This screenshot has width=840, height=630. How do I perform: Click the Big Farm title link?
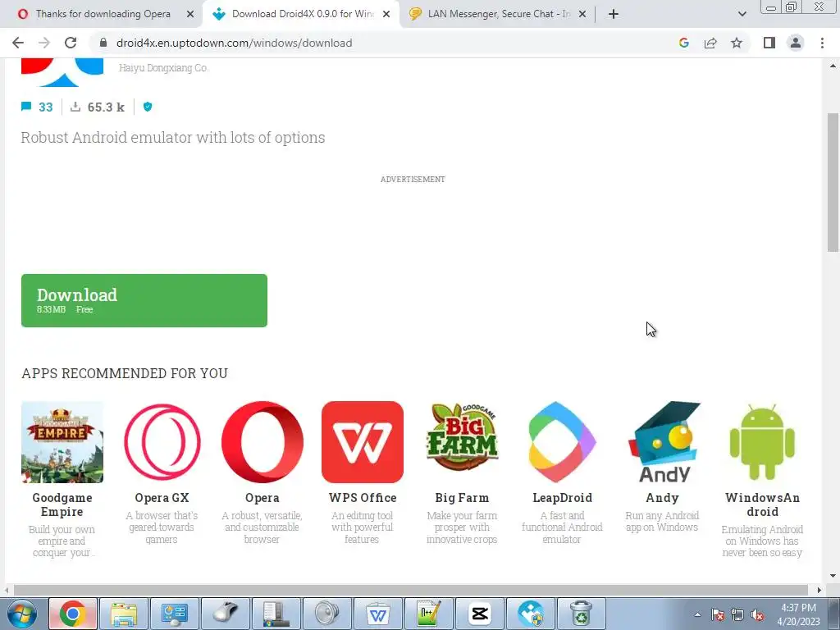coord(463,498)
